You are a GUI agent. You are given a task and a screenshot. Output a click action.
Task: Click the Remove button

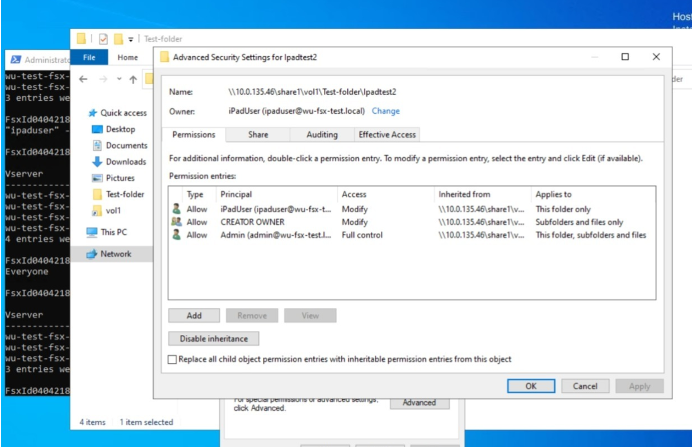(252, 316)
